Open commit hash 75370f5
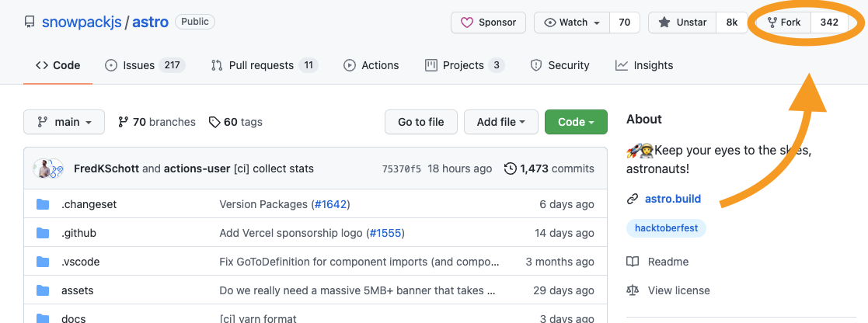This screenshot has height=323, width=868. point(402,168)
